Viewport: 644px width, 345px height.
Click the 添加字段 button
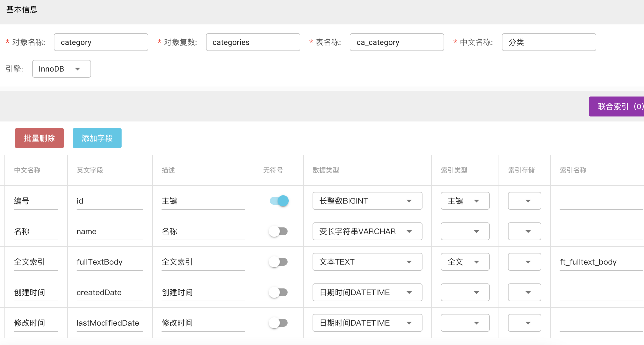[97, 138]
